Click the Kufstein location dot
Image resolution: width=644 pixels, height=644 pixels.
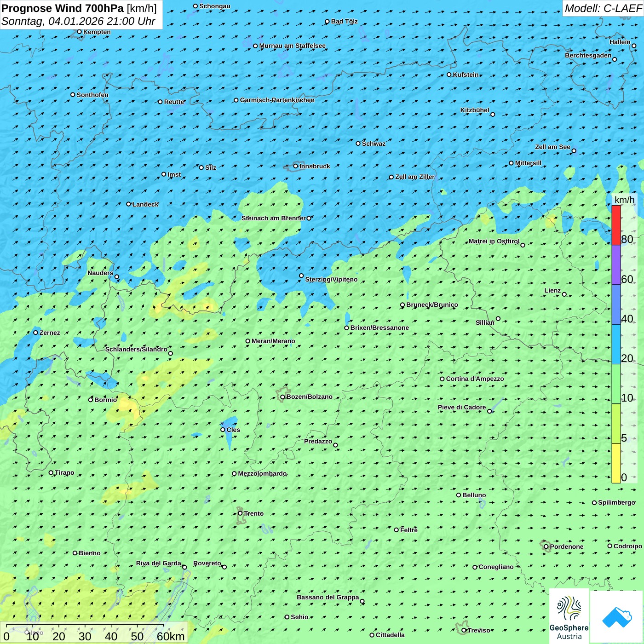pos(449,75)
